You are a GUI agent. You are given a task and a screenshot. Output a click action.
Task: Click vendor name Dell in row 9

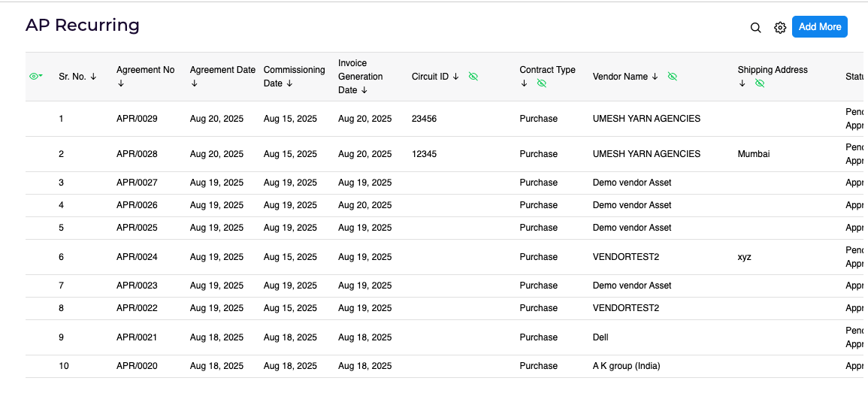[600, 337]
